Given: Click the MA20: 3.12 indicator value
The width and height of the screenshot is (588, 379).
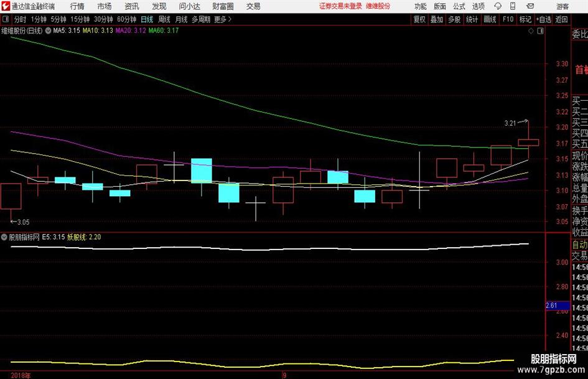Looking at the screenshot, I should [x=131, y=30].
